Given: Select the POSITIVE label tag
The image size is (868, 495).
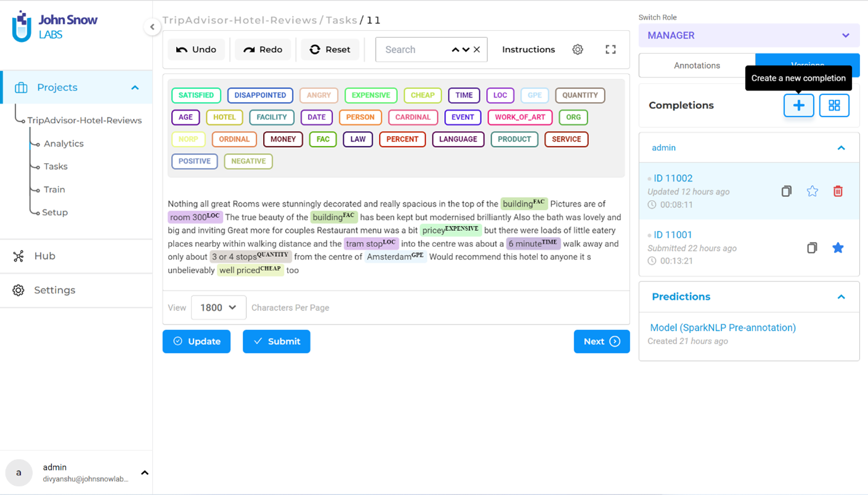Looking at the screenshot, I should pos(195,161).
